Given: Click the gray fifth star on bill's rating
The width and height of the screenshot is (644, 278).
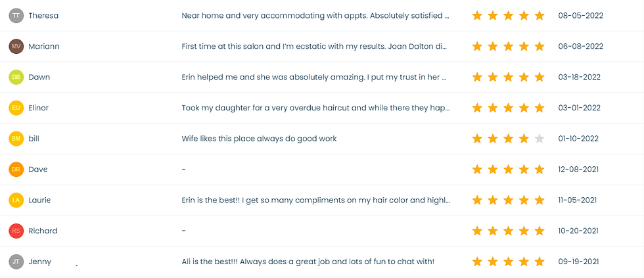Looking at the screenshot, I should click(540, 139).
